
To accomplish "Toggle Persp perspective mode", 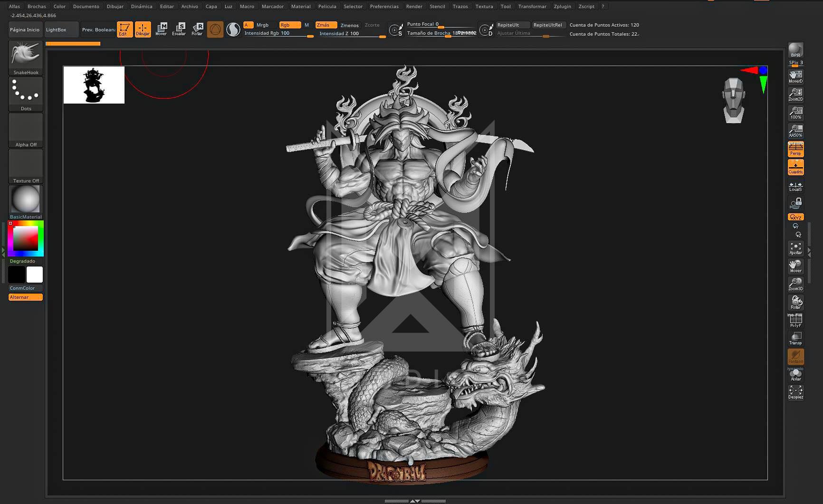I will pos(795,149).
